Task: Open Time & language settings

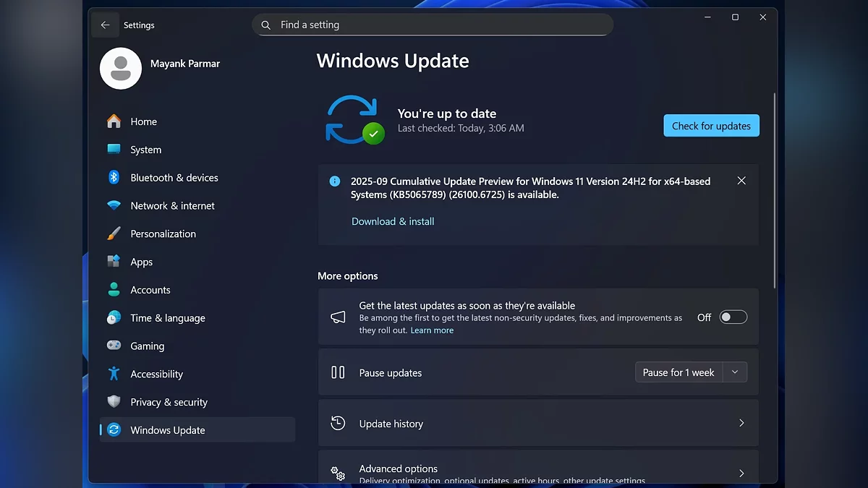Action: (167, 318)
